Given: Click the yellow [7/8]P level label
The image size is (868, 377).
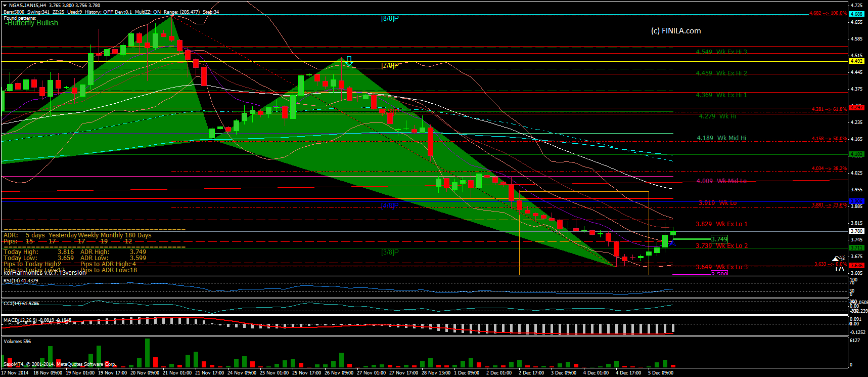Looking at the screenshot, I should [390, 65].
